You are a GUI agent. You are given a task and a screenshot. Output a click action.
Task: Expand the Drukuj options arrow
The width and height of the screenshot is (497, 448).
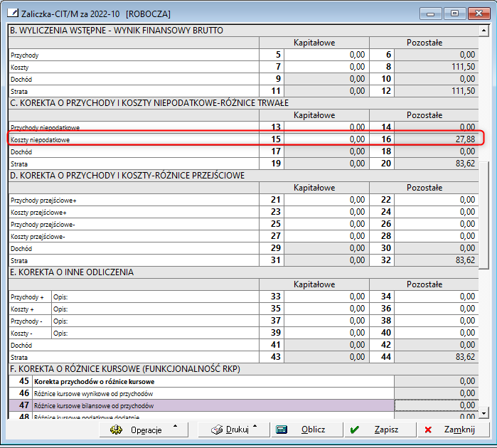click(255, 426)
